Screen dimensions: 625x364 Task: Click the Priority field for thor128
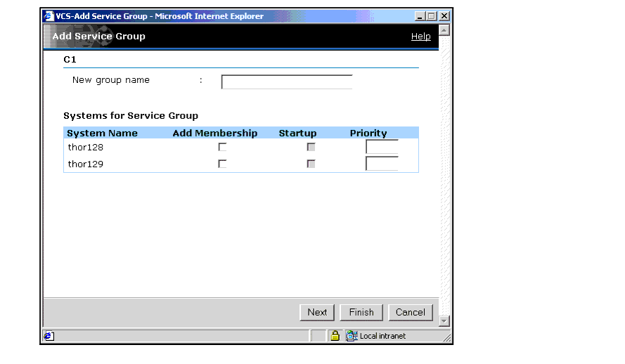[382, 147]
